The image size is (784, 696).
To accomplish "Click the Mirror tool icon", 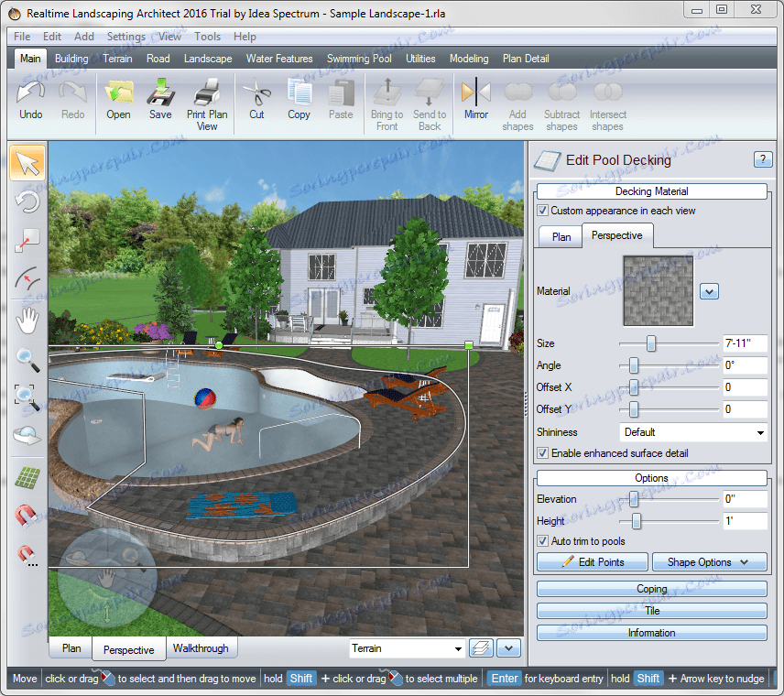I will point(476,92).
